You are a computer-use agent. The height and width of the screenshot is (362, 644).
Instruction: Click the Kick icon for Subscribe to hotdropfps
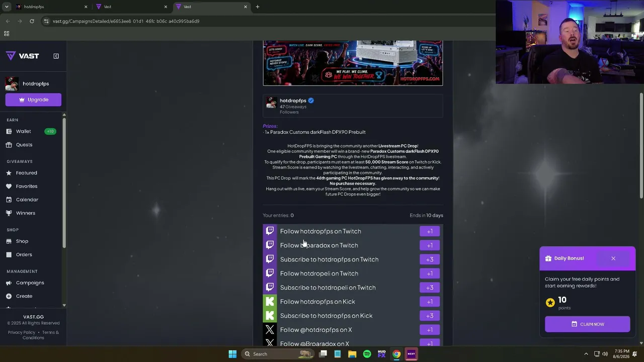(x=270, y=316)
